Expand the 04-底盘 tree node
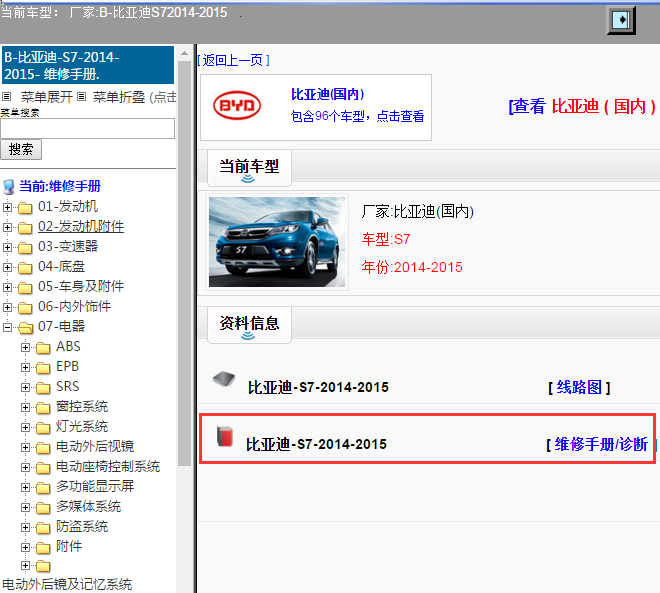The width and height of the screenshot is (660, 593). coord(8,267)
